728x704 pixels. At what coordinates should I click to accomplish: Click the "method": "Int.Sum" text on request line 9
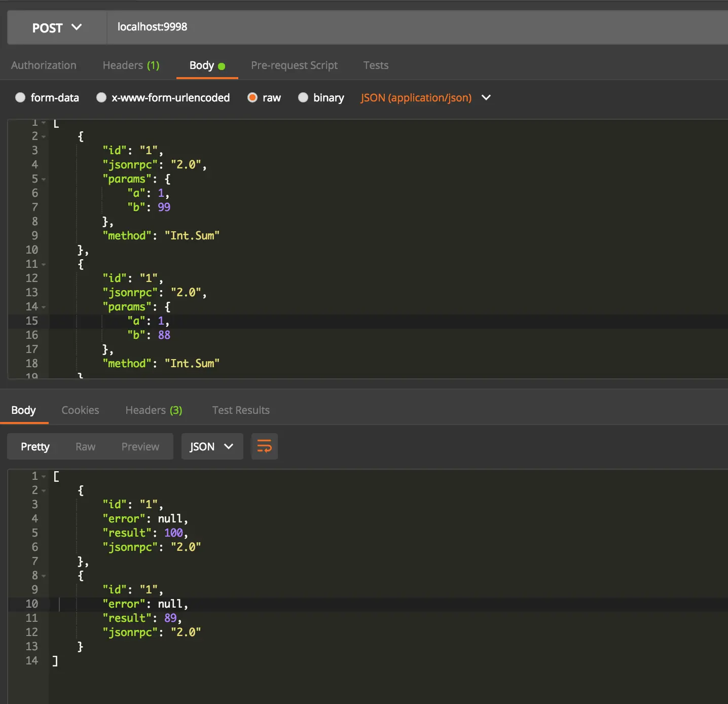point(161,235)
